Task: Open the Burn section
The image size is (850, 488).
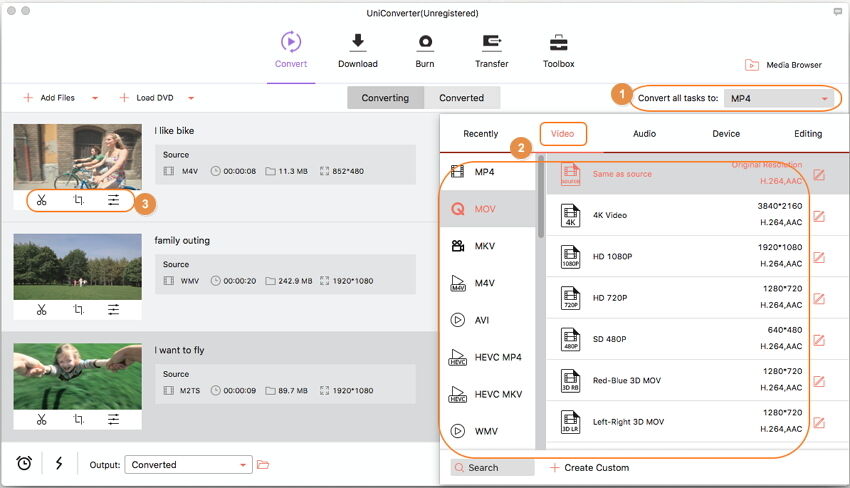Action: click(425, 50)
